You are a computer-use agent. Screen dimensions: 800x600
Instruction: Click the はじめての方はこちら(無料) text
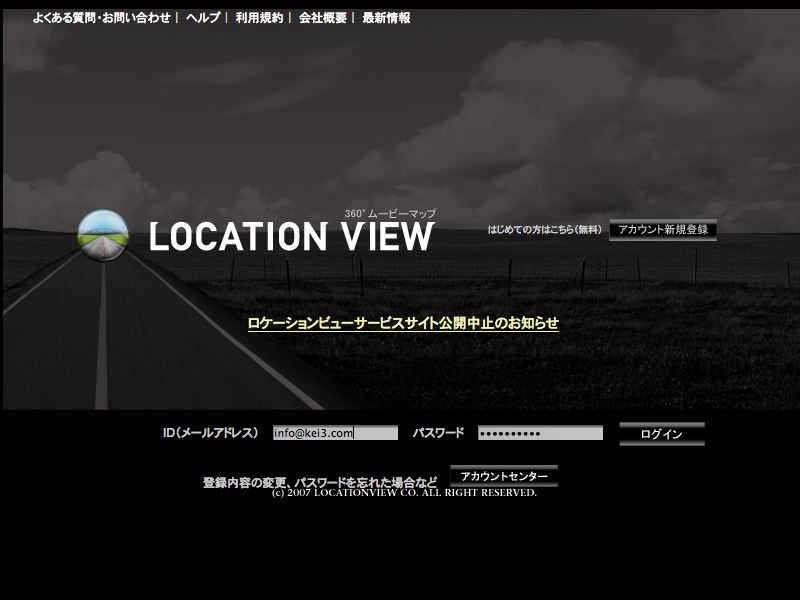tap(545, 230)
